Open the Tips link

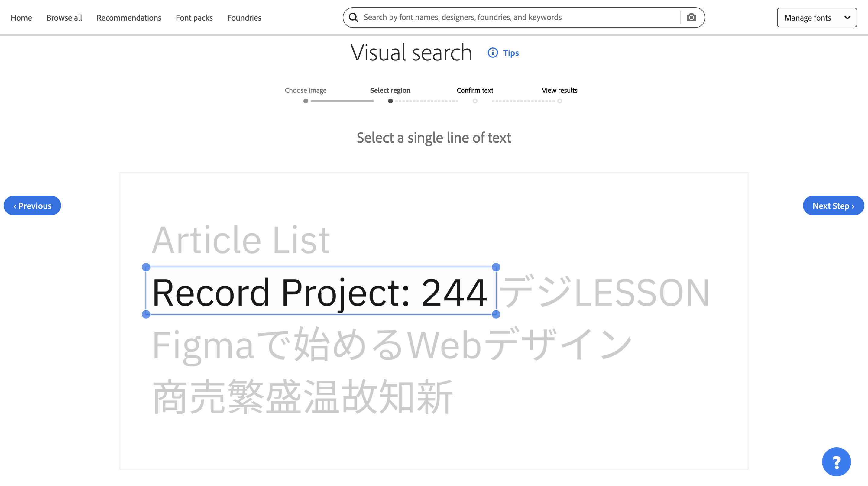(510, 53)
